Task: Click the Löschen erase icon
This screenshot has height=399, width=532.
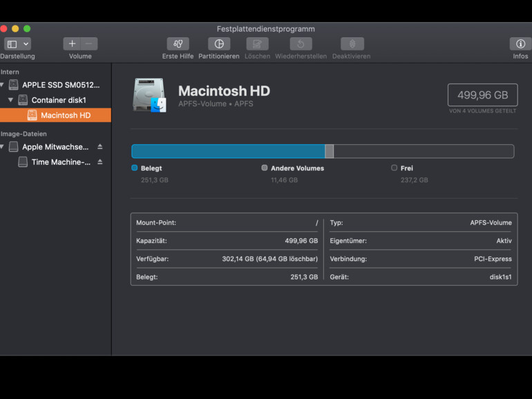Action: (257, 44)
